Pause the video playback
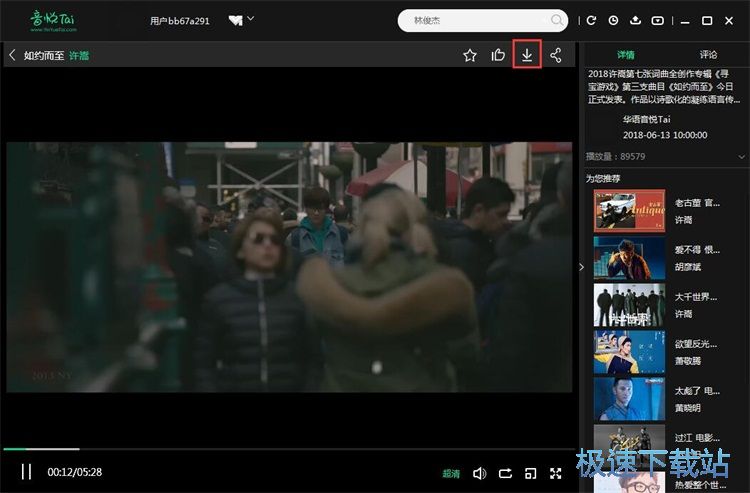 26,472
